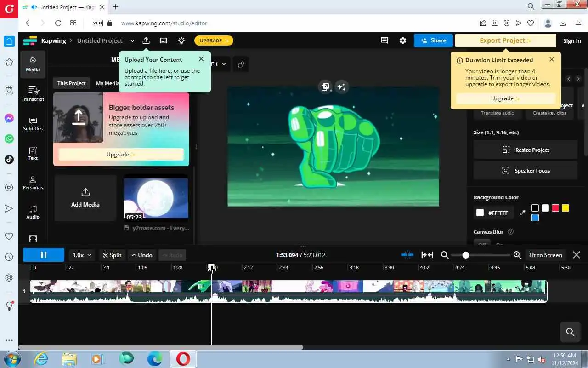Click the horizontal timeline scrollbar
Screen dimensions: 588x368
[x=161, y=347]
